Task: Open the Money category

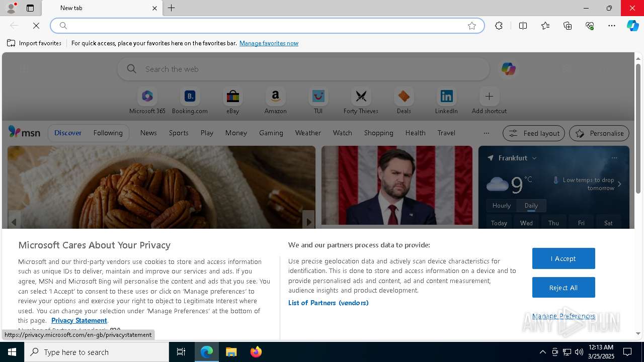Action: pyautogui.click(x=236, y=133)
